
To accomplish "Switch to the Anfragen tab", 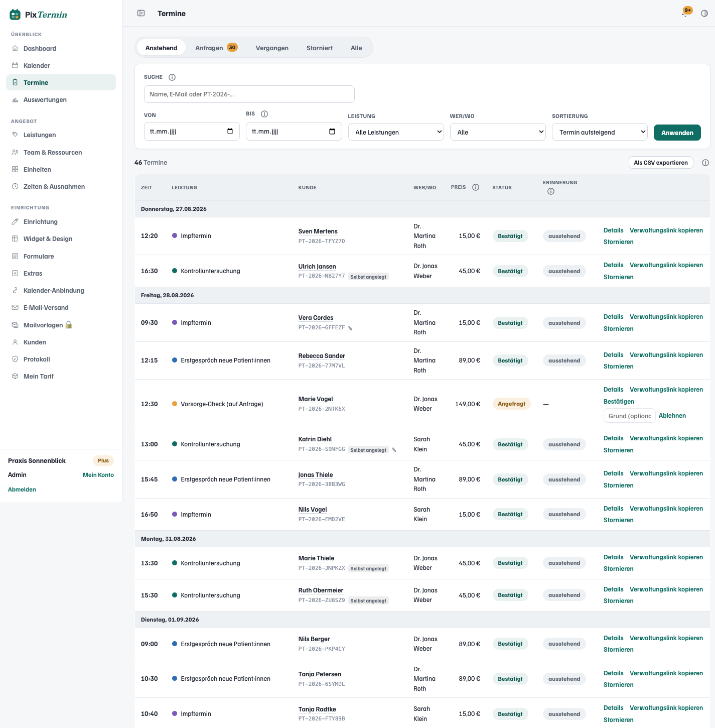I will [x=216, y=48].
